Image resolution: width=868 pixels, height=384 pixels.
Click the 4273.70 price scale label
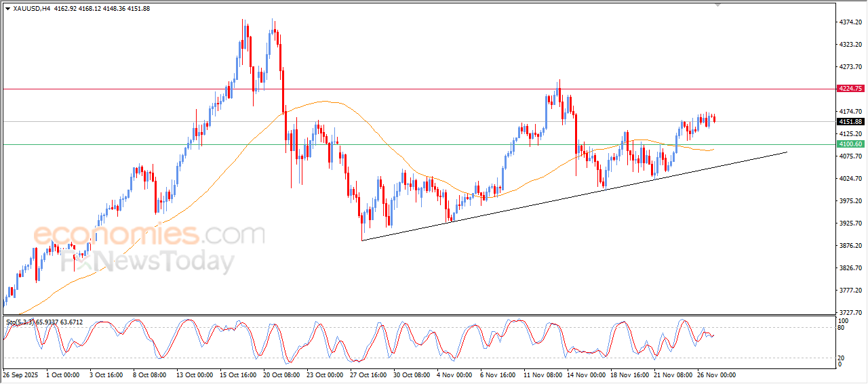coord(850,67)
